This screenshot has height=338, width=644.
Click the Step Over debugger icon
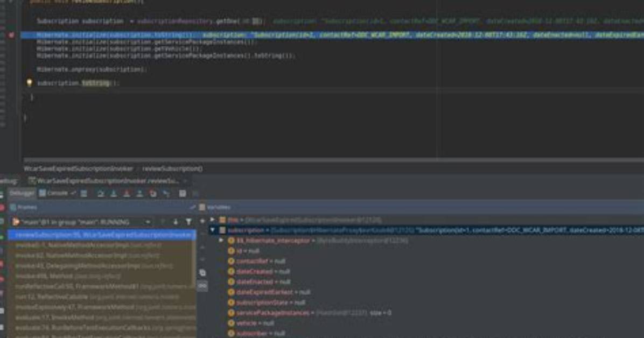click(100, 193)
